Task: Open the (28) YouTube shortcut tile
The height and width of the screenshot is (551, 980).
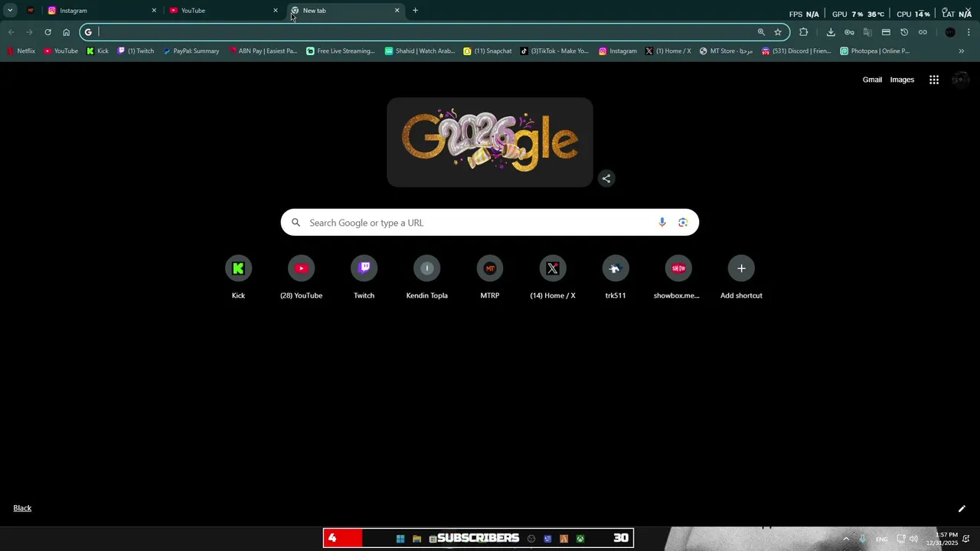Action: click(301, 277)
